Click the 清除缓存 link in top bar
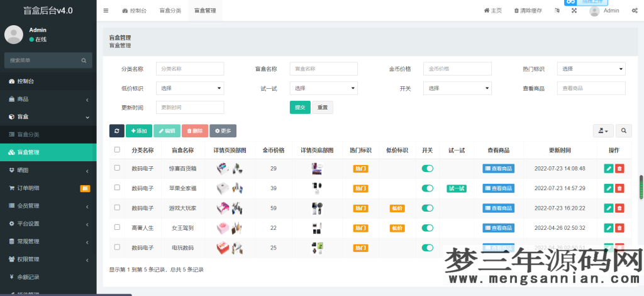The width and height of the screenshot is (644, 296). (528, 11)
